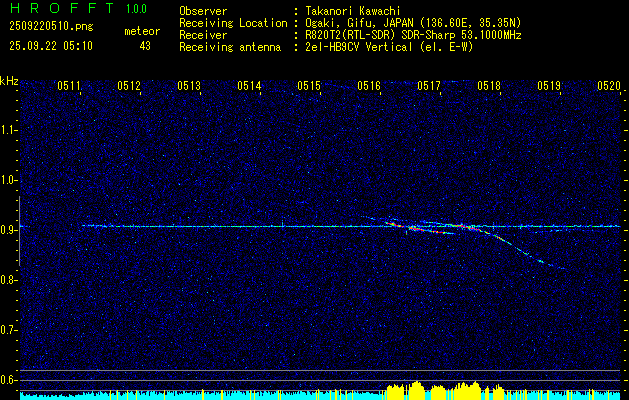
Task: Click the 0511 time marker
Action: click(x=69, y=85)
